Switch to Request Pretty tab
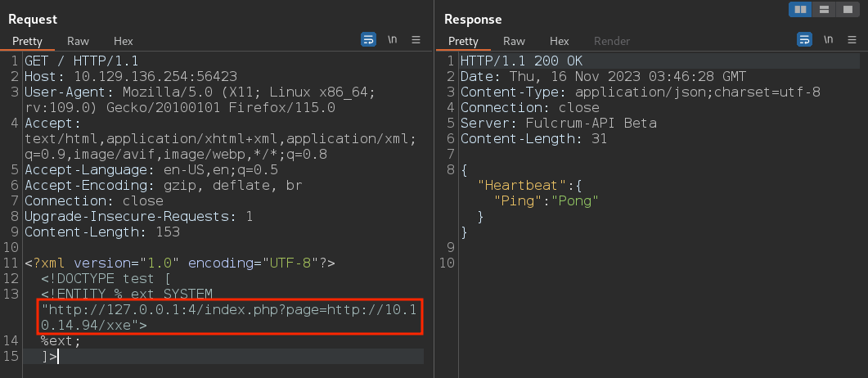 click(27, 41)
